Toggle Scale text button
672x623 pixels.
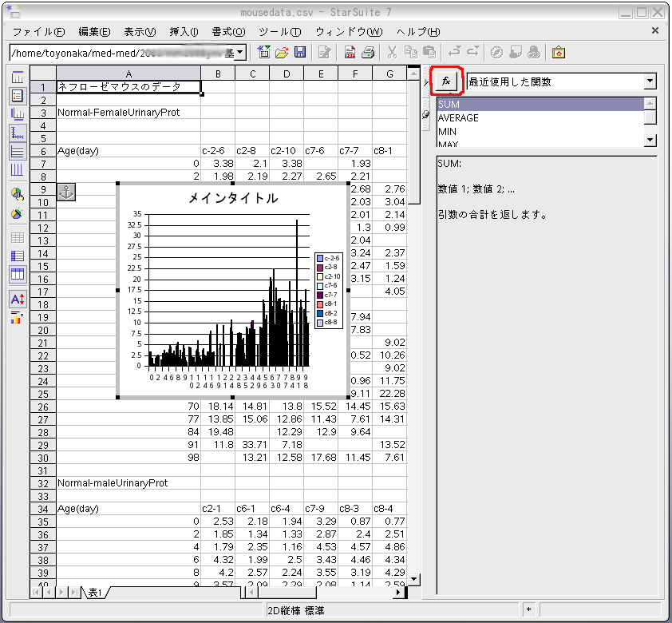18,299
